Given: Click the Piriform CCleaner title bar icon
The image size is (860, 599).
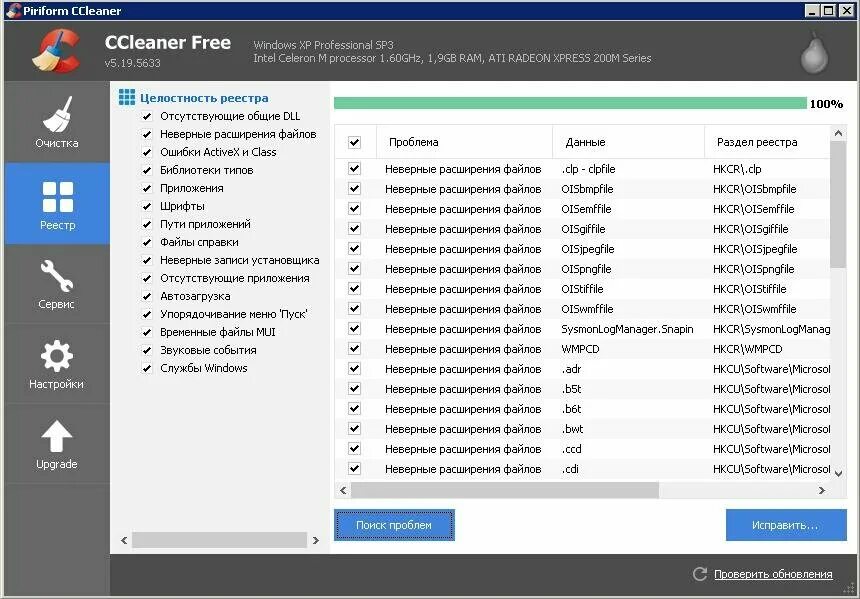Looking at the screenshot, I should (13, 10).
